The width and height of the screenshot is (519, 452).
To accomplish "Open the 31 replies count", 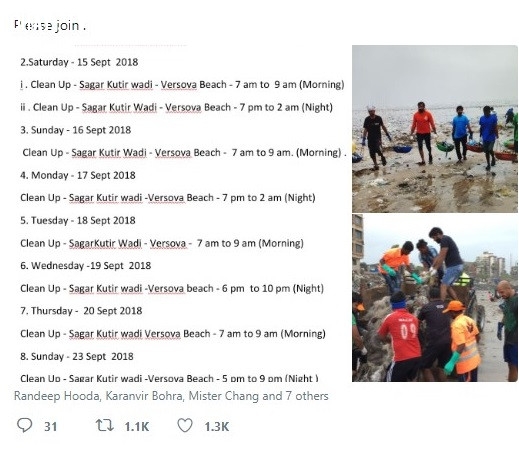I will [51, 427].
